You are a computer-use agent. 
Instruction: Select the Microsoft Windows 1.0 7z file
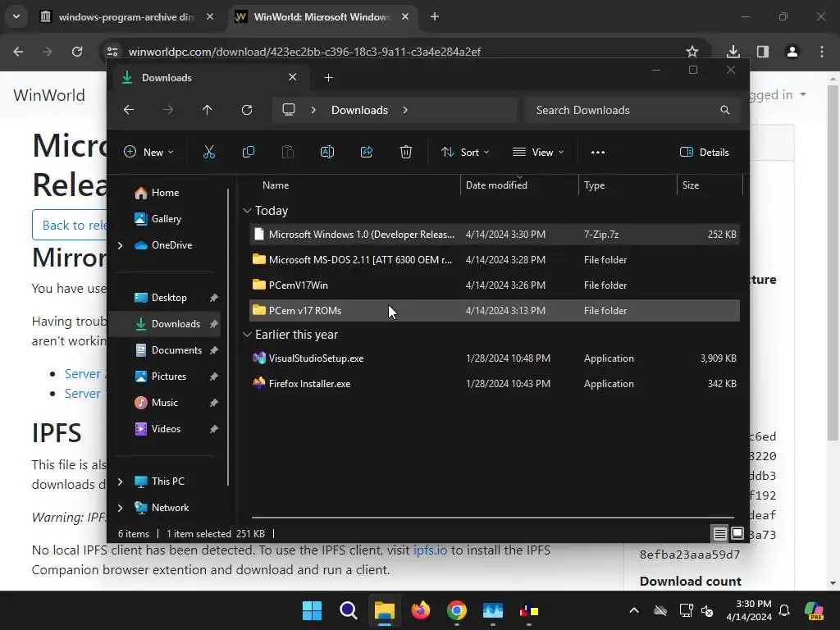[x=495, y=235]
